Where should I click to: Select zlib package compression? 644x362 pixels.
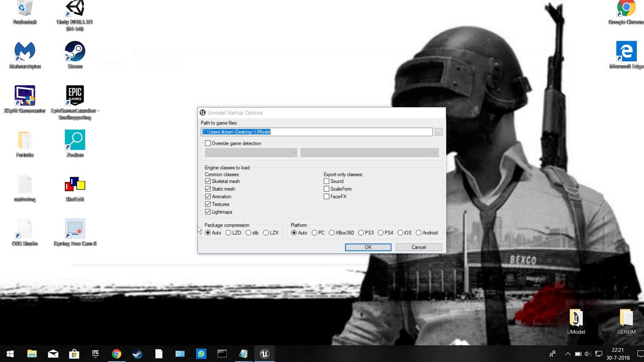[249, 233]
